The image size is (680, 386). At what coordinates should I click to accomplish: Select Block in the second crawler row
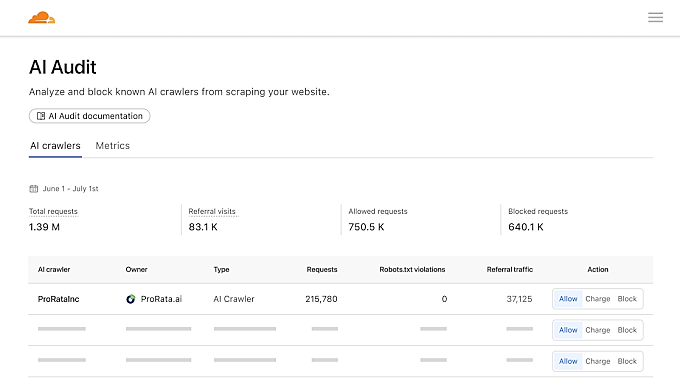point(627,330)
